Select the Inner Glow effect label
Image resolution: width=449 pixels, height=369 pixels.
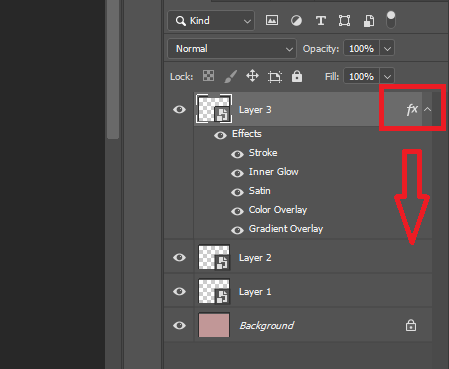point(274,172)
